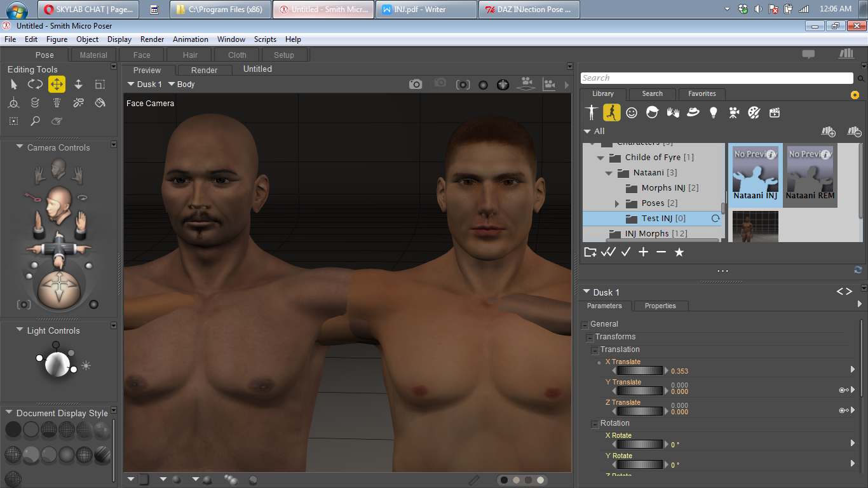
Task: Select the Chain Break tool
Action: pyautogui.click(x=78, y=102)
